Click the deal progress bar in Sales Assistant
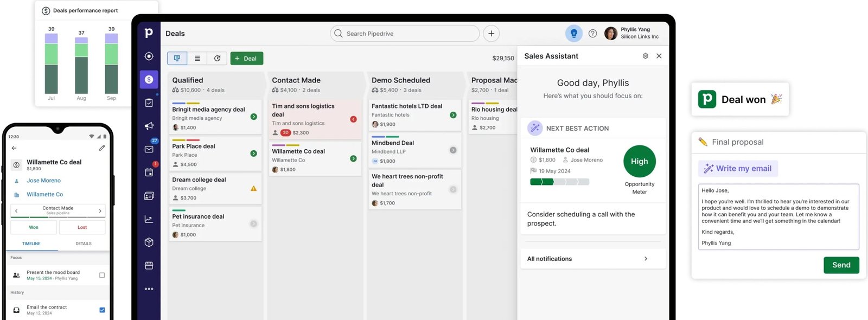Image resolution: width=868 pixels, height=320 pixels. pos(559,182)
